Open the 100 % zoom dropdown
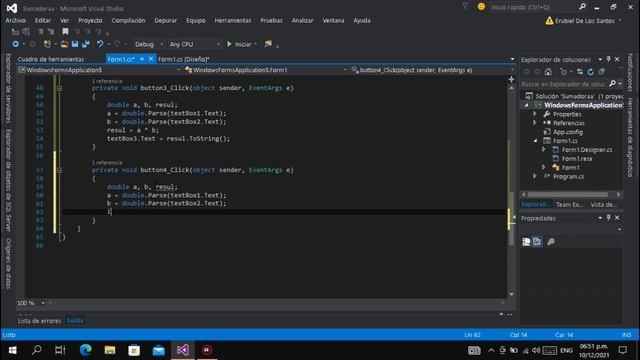Image resolution: width=640 pixels, height=360 pixels. point(43,303)
